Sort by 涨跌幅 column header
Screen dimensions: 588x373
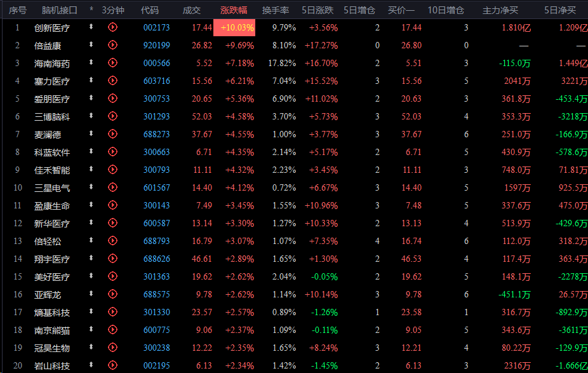click(x=234, y=10)
